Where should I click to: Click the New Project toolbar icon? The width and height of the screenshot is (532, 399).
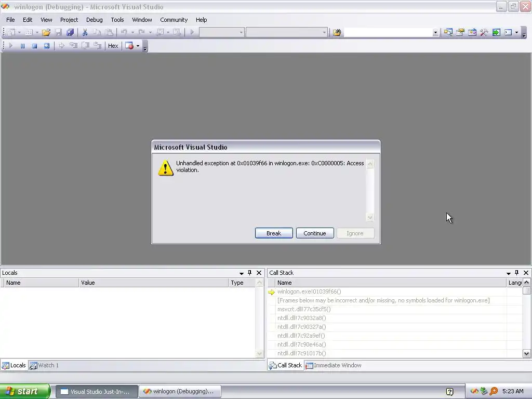click(x=11, y=32)
